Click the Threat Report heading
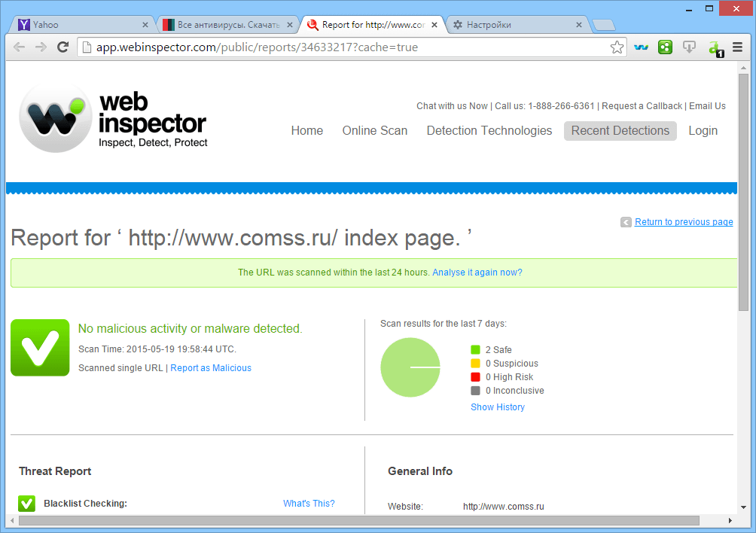The image size is (756, 533). (55, 471)
